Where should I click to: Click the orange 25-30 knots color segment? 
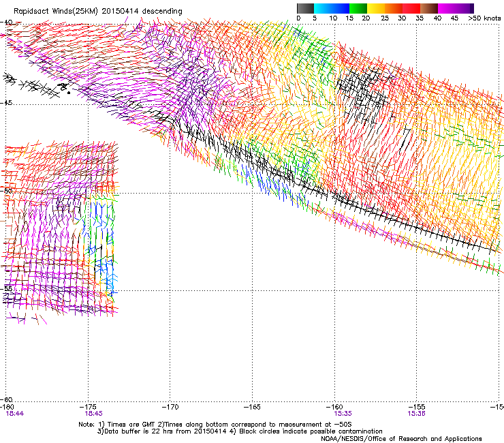pyautogui.click(x=394, y=8)
